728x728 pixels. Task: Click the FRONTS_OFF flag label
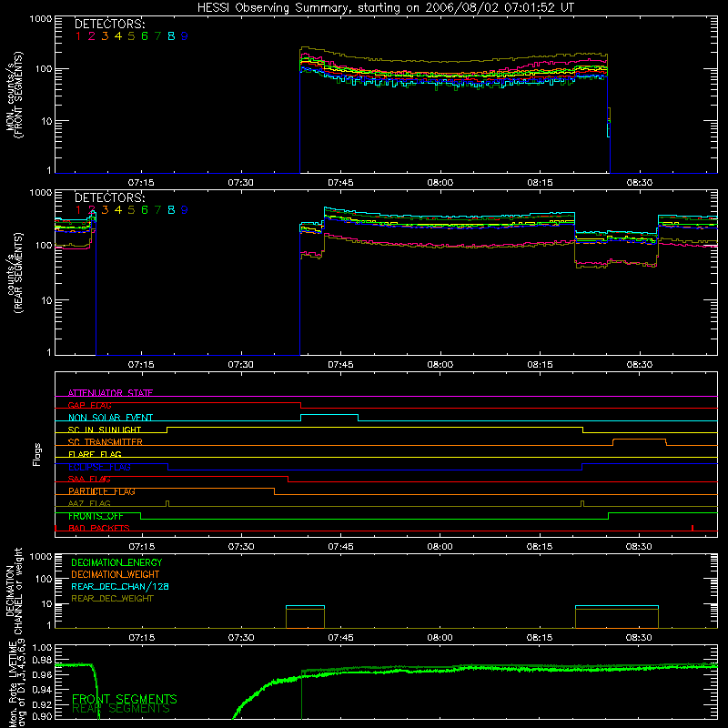96,516
